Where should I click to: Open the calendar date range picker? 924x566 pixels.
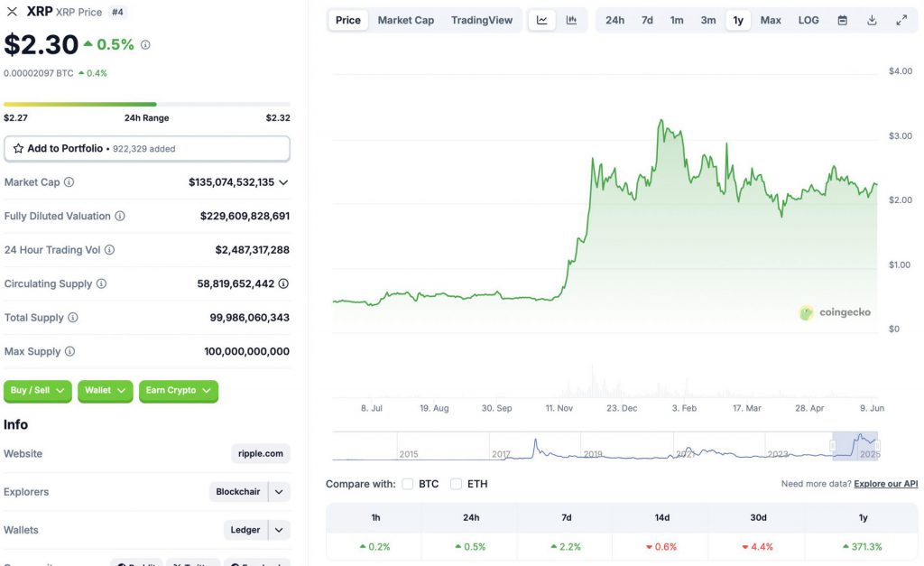843,20
